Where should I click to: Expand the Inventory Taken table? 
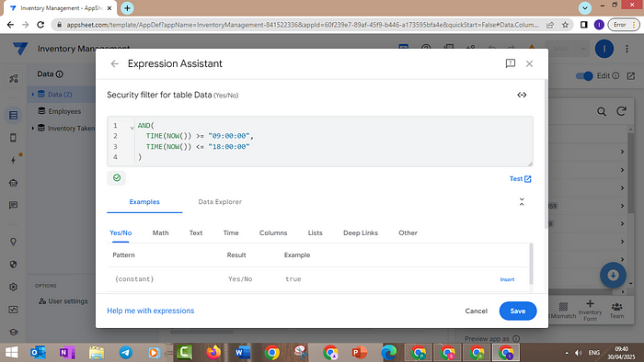point(33,129)
